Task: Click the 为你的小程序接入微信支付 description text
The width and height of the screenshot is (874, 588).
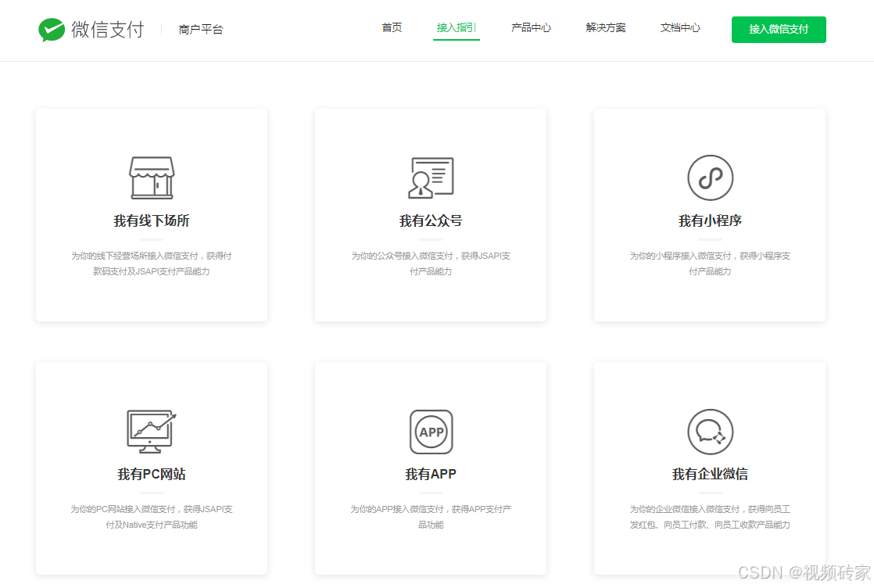Action: (710, 264)
